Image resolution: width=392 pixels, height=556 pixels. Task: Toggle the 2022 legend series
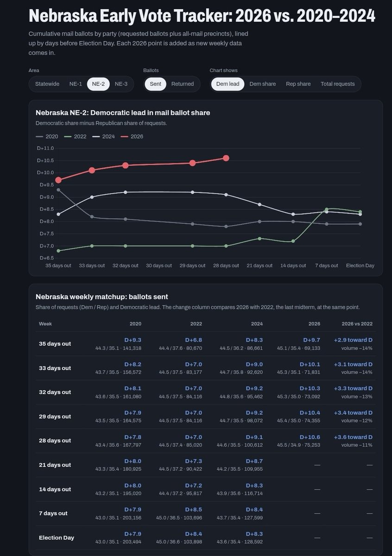75,137
